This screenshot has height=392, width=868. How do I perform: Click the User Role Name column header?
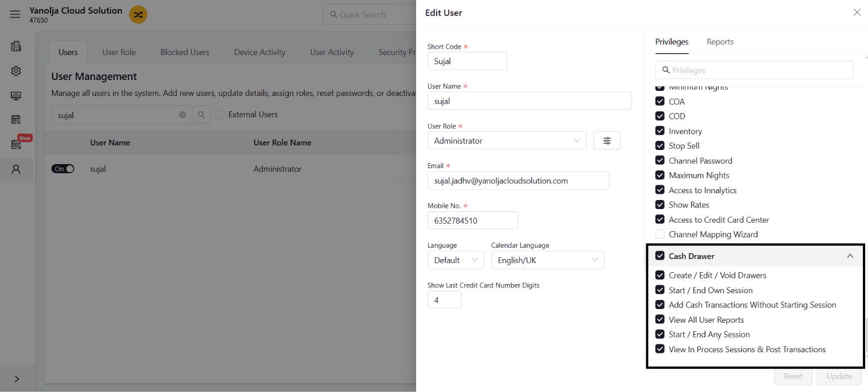(283, 143)
